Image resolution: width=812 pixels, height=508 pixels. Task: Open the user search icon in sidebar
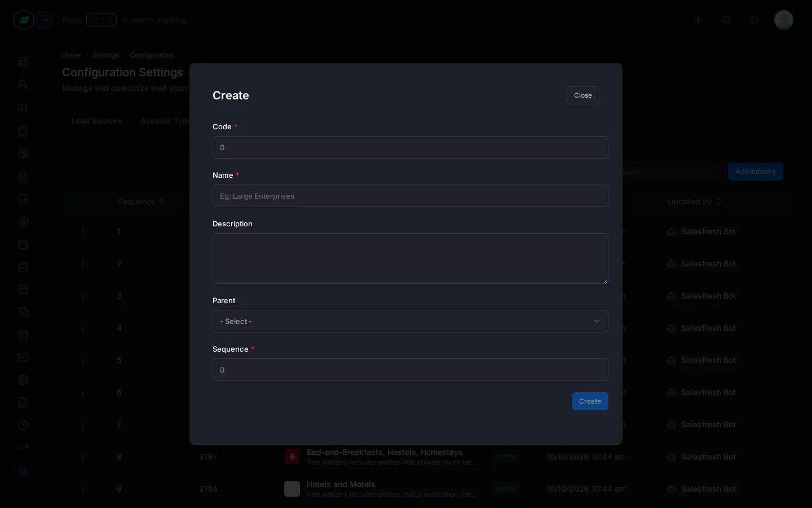(x=23, y=85)
